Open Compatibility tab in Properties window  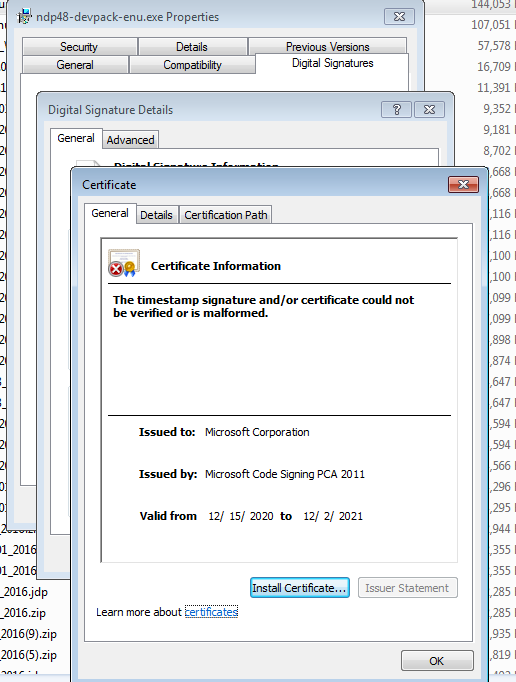192,65
